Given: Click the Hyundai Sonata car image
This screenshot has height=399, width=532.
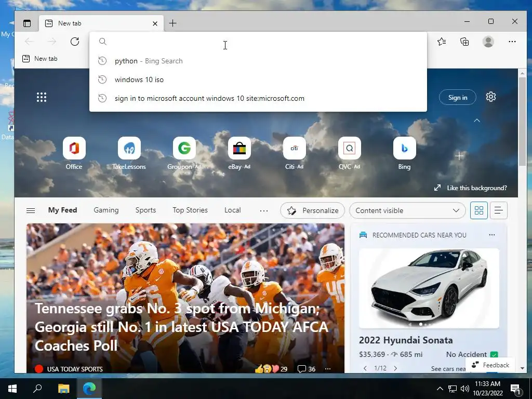Looking at the screenshot, I should pos(429,288).
